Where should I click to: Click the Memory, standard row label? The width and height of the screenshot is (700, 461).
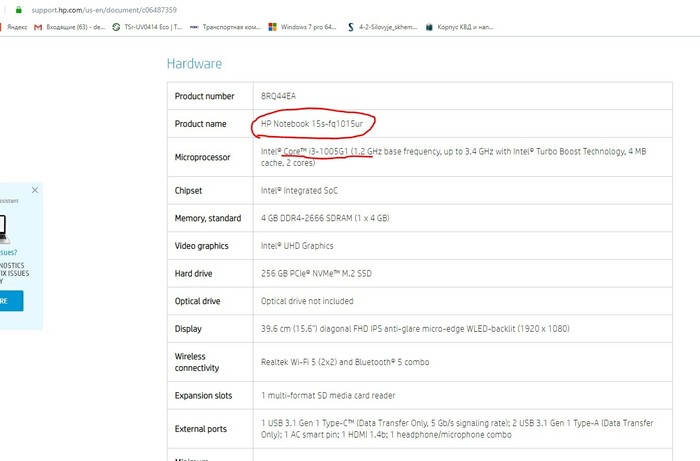pyautogui.click(x=207, y=218)
